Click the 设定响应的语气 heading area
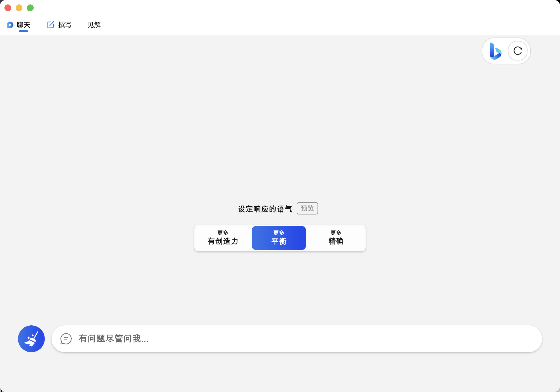Image resolution: width=560 pixels, height=392 pixels. coord(265,208)
